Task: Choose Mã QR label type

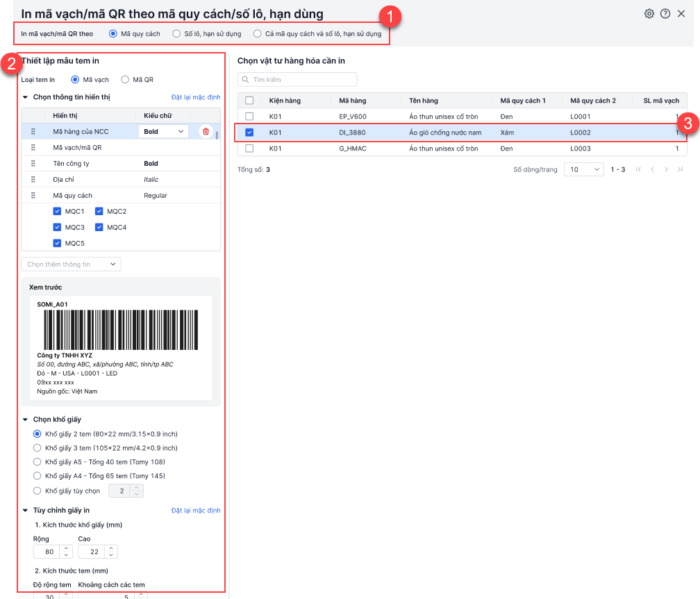Action: [125, 80]
